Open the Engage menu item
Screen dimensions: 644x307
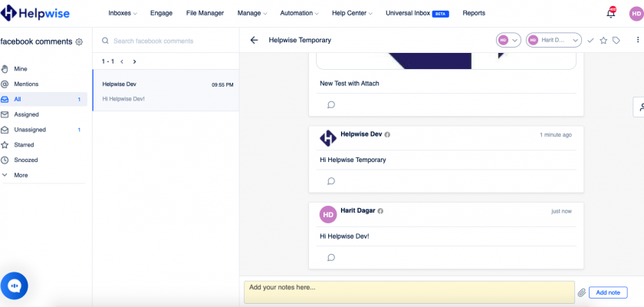[x=161, y=13]
